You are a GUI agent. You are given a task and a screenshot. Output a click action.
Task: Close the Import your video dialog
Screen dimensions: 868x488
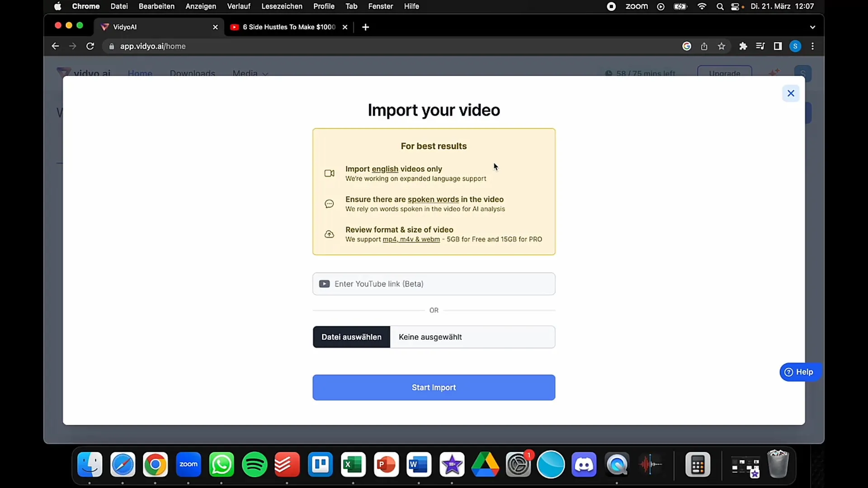791,93
